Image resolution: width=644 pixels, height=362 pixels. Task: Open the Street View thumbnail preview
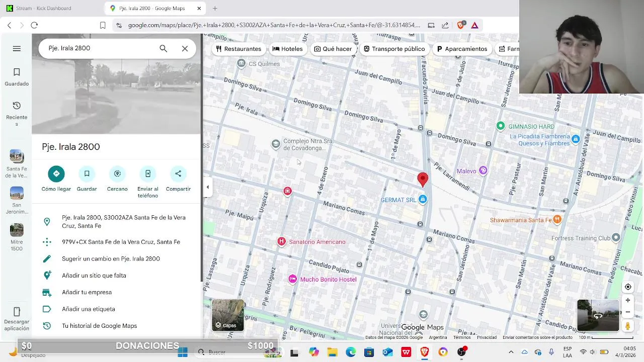(x=598, y=316)
